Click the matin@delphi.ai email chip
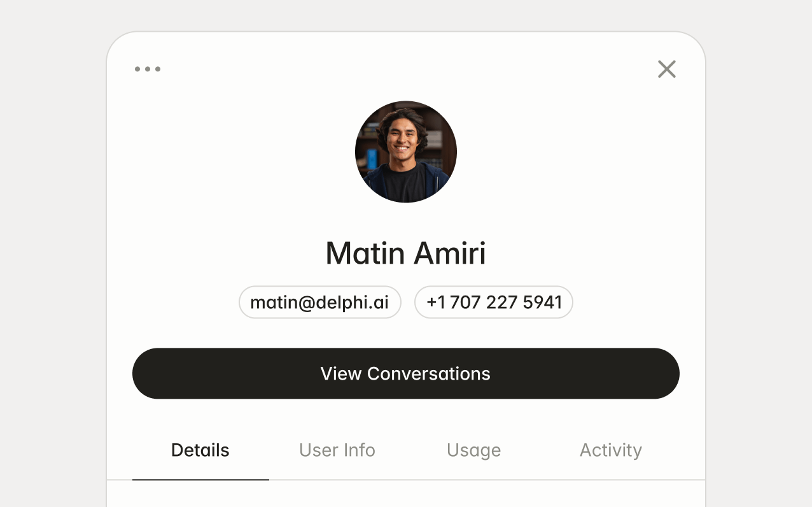Screen dimensions: 812x507 319,302
